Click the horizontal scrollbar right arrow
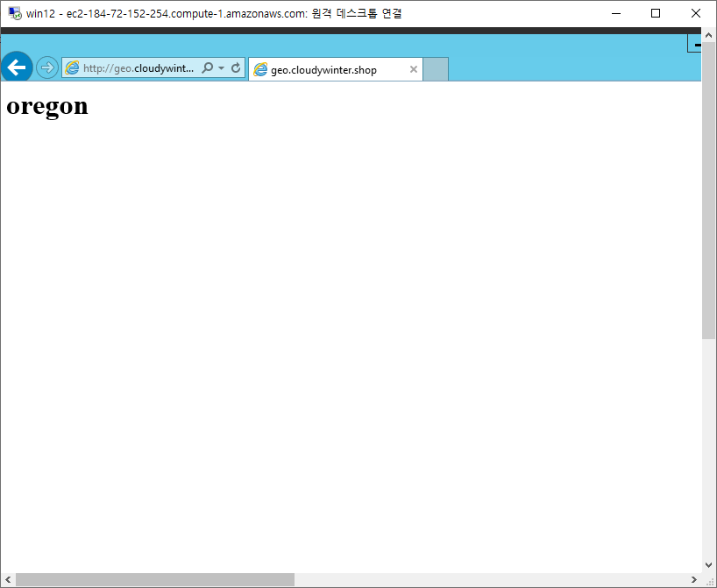The height and width of the screenshot is (588, 717). (693, 580)
